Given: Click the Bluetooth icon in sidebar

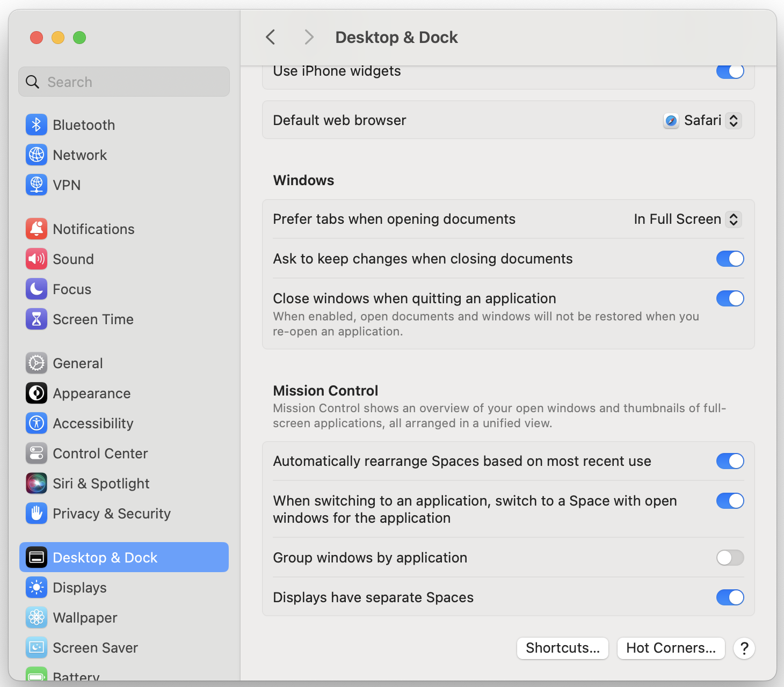Looking at the screenshot, I should (x=37, y=125).
